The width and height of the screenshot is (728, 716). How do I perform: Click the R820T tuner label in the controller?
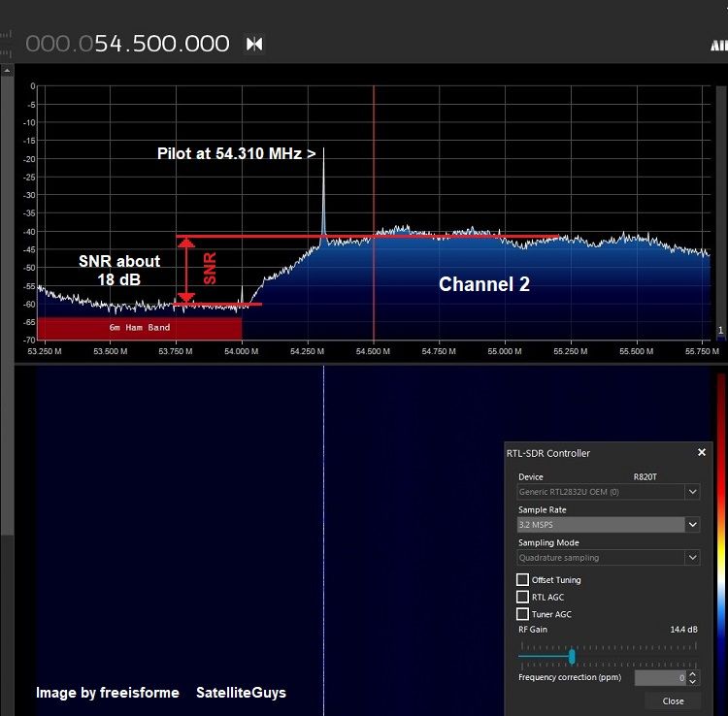coord(645,476)
